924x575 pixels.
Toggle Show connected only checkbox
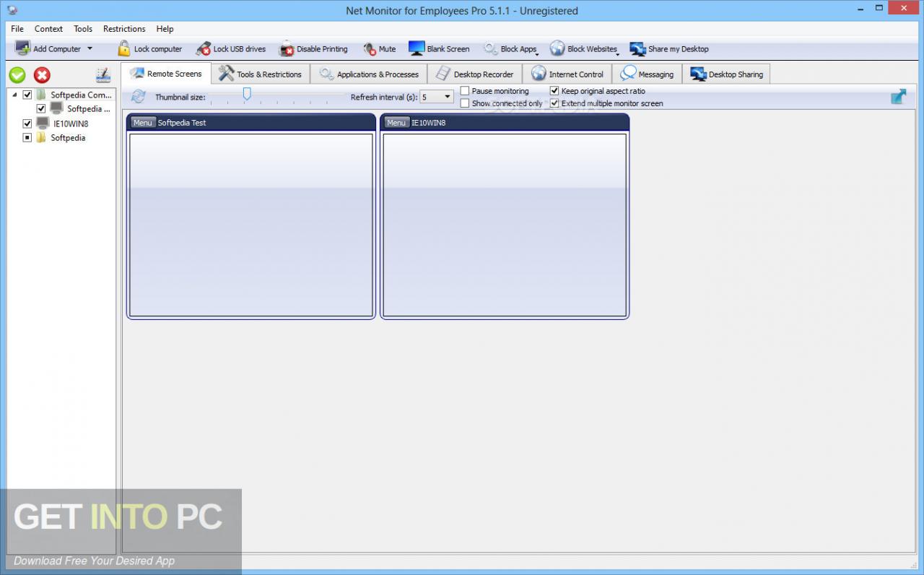pos(465,103)
